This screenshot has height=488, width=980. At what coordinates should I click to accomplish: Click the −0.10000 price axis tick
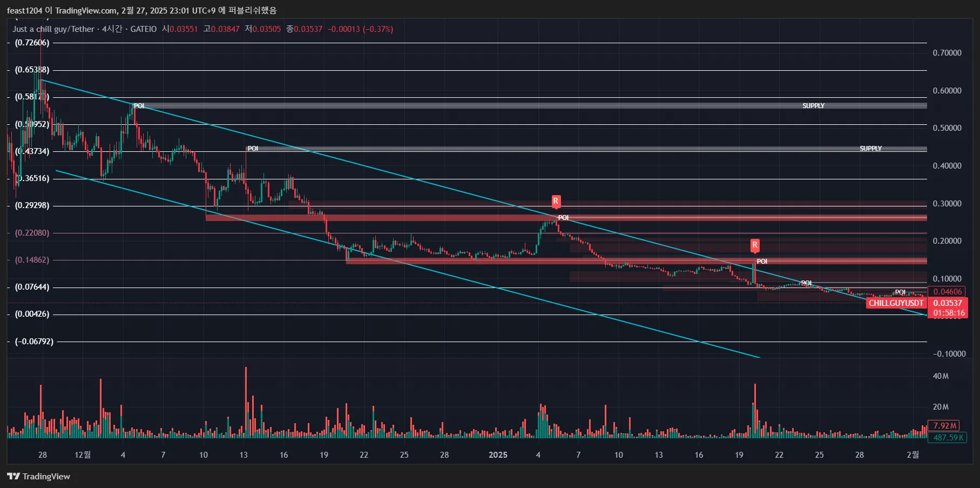tap(949, 354)
